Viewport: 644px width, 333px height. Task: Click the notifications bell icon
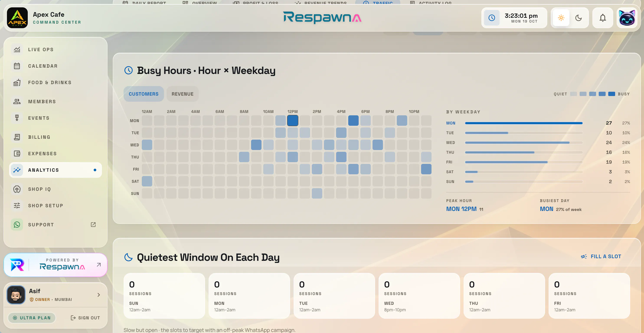click(603, 18)
